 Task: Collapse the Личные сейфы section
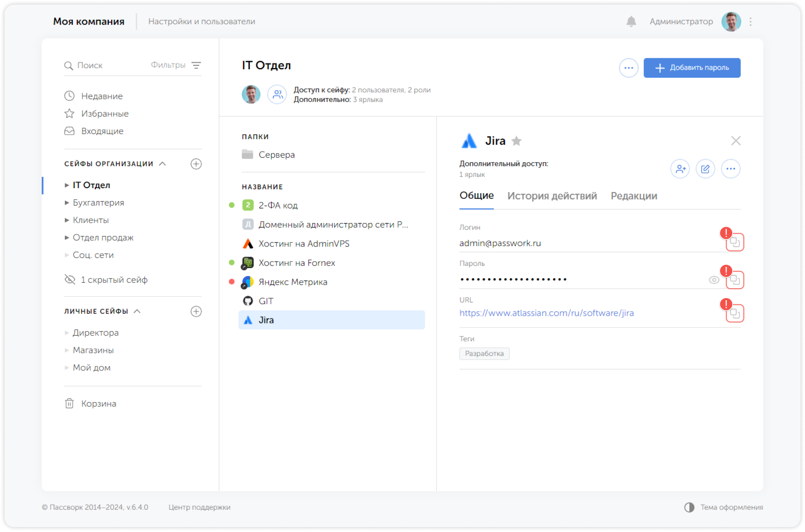click(x=138, y=311)
